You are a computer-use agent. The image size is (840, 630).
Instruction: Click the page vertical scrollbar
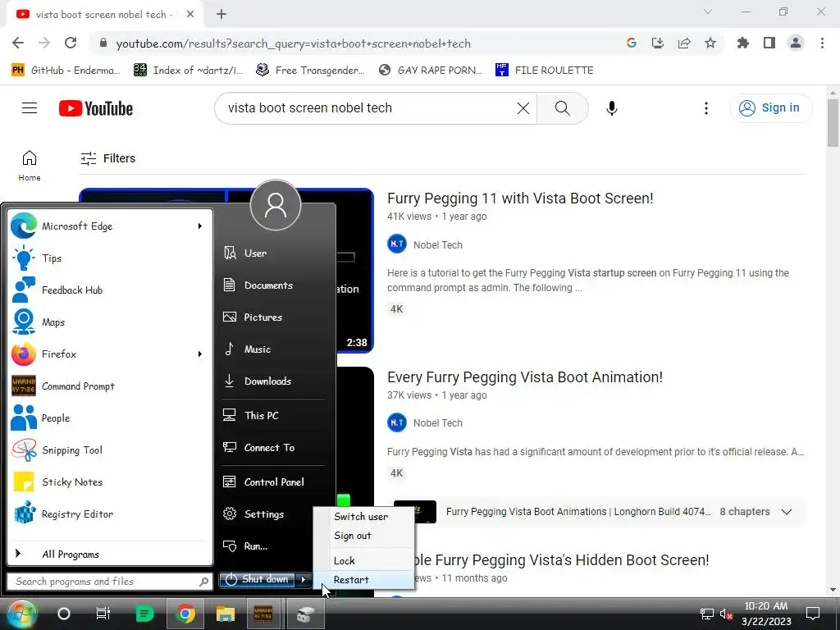pyautogui.click(x=833, y=123)
